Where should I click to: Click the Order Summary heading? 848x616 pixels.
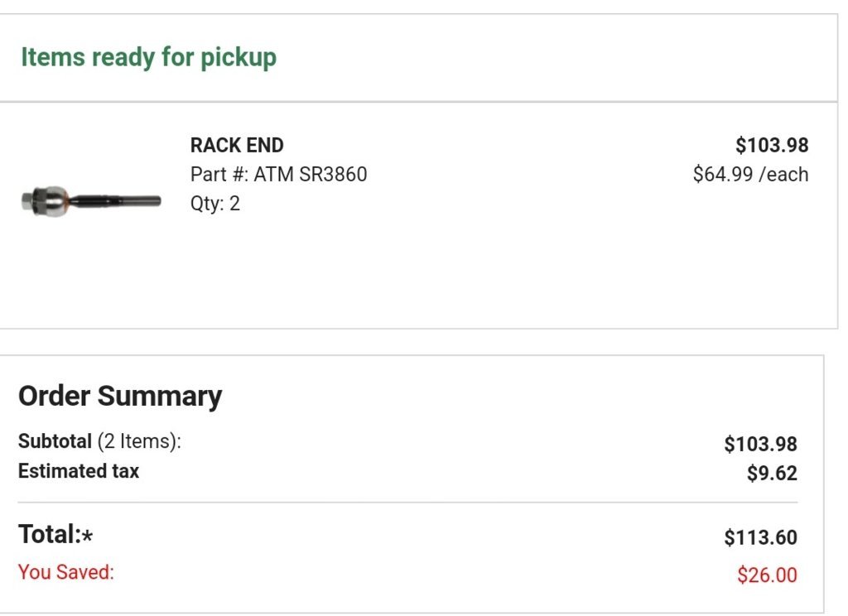(x=120, y=396)
